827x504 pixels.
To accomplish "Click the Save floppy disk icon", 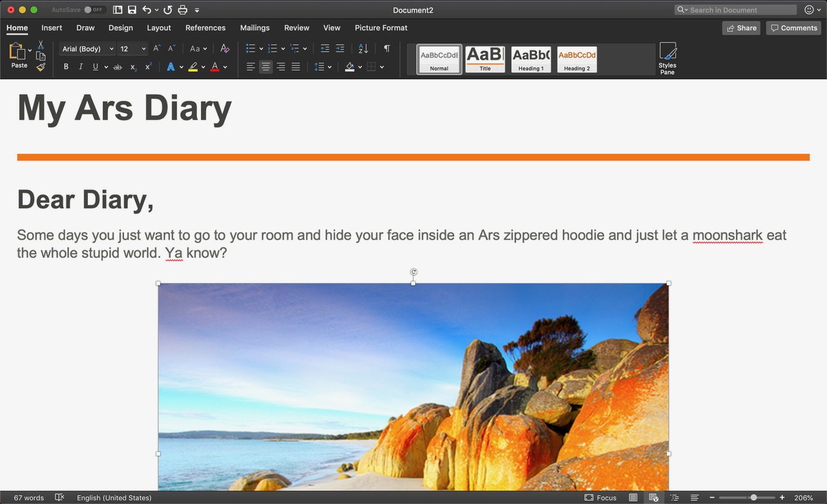I will (132, 10).
